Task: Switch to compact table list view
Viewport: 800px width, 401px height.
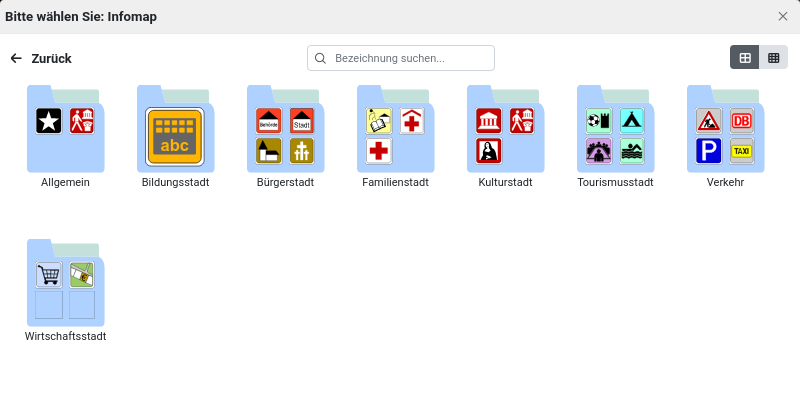Action: (773, 58)
